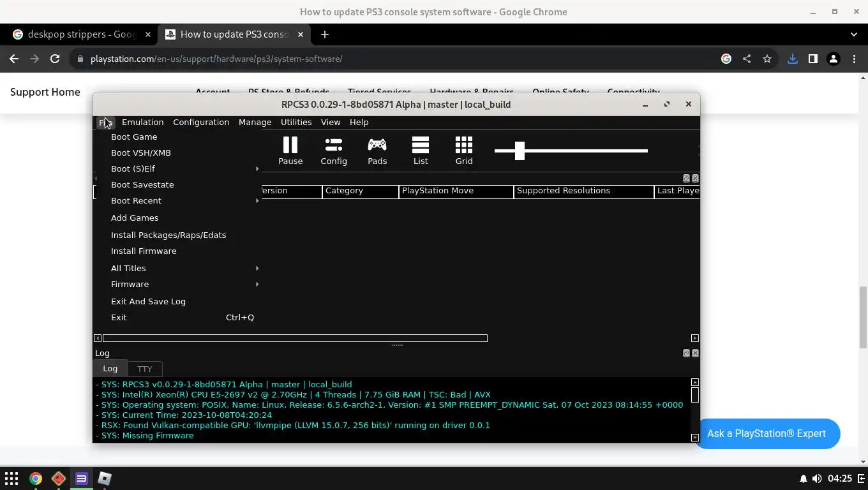Close the game list panel

point(695,179)
